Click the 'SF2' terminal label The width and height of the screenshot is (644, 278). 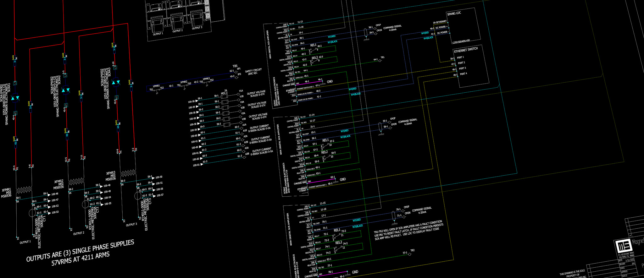[x=239, y=74]
